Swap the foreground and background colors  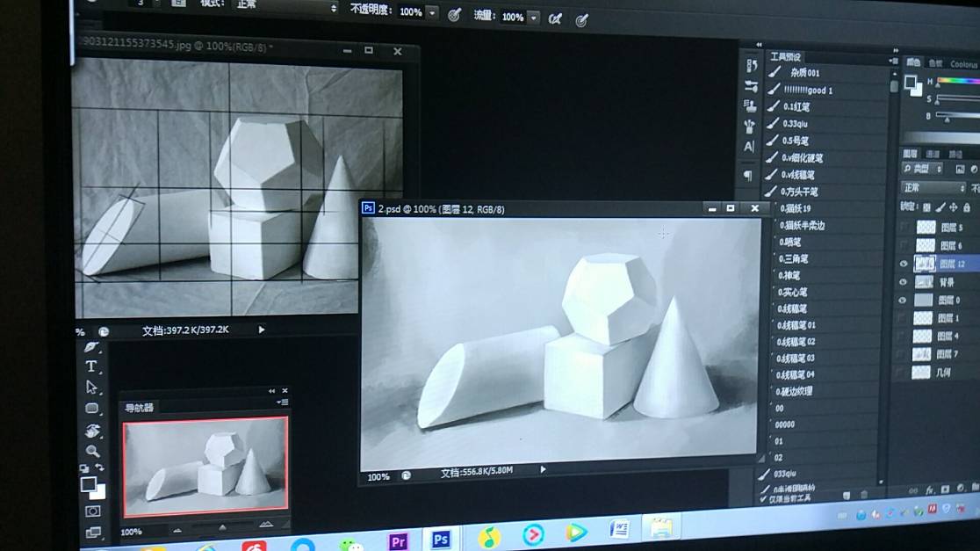(99, 468)
